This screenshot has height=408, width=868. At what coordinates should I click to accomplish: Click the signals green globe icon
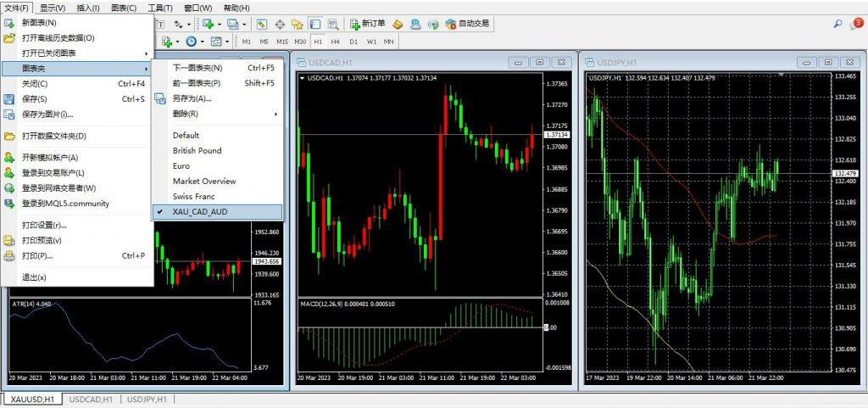433,25
